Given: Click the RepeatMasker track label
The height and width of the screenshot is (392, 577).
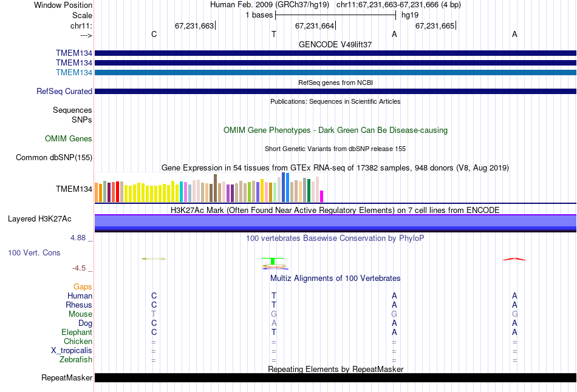Looking at the screenshot, I should tap(67, 377).
